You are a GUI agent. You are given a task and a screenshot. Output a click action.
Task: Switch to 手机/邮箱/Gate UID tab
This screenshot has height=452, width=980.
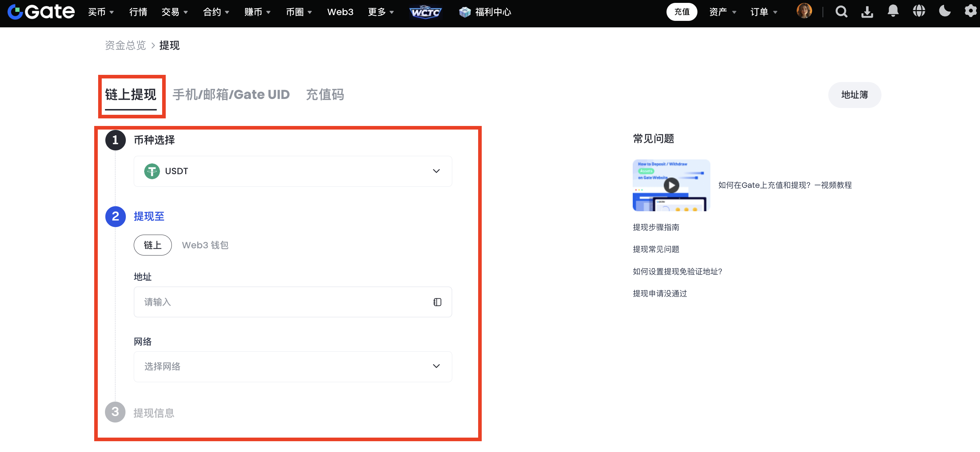tap(231, 94)
